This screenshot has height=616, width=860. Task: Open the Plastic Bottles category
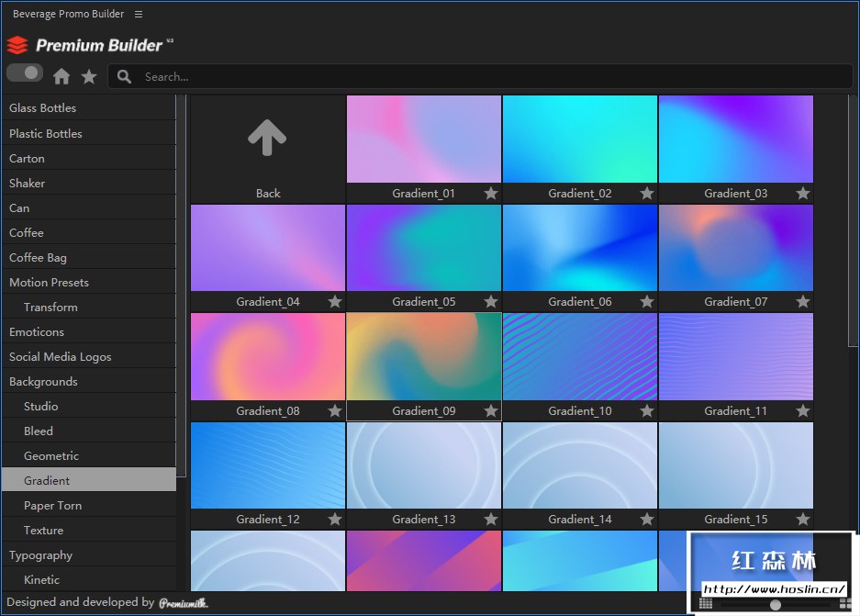click(89, 133)
